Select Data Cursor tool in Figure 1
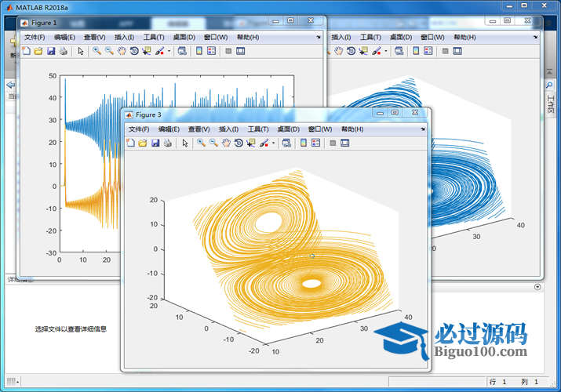Screen dimensions: 561x392 click(x=147, y=51)
